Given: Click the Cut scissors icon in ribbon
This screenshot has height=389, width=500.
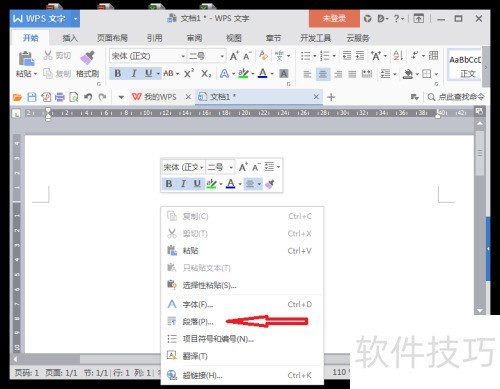Looking at the screenshot, I should click(x=48, y=55).
